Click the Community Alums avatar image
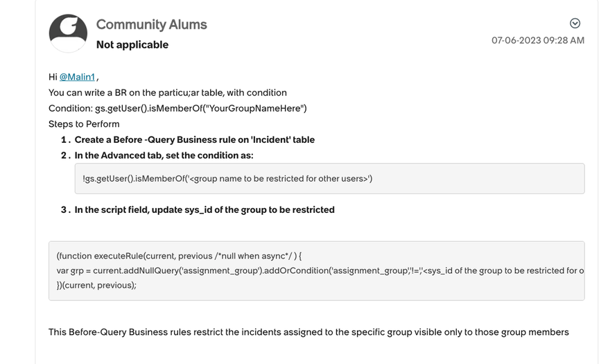The width and height of the screenshot is (601, 364). [x=68, y=33]
